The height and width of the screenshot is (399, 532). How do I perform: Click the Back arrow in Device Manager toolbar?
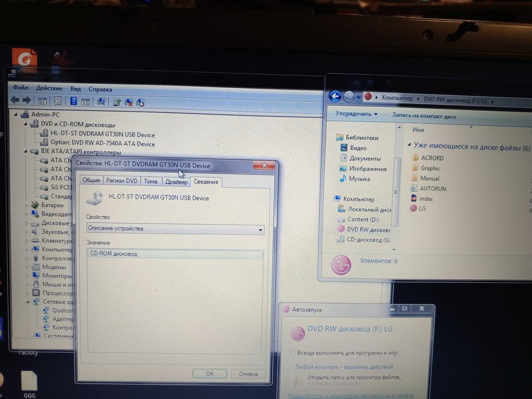tap(15, 100)
